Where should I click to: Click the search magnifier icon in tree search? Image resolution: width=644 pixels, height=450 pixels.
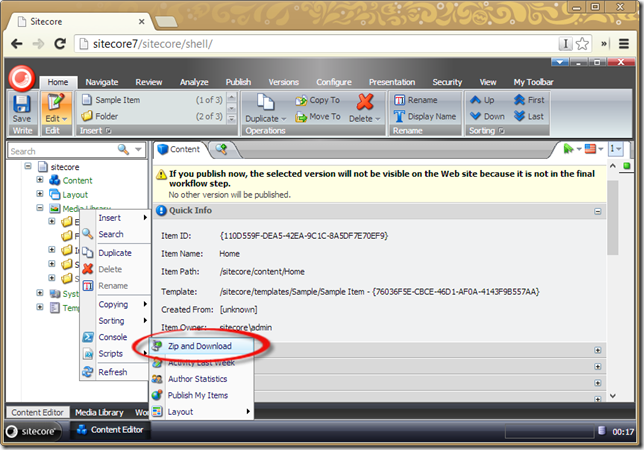(123, 149)
